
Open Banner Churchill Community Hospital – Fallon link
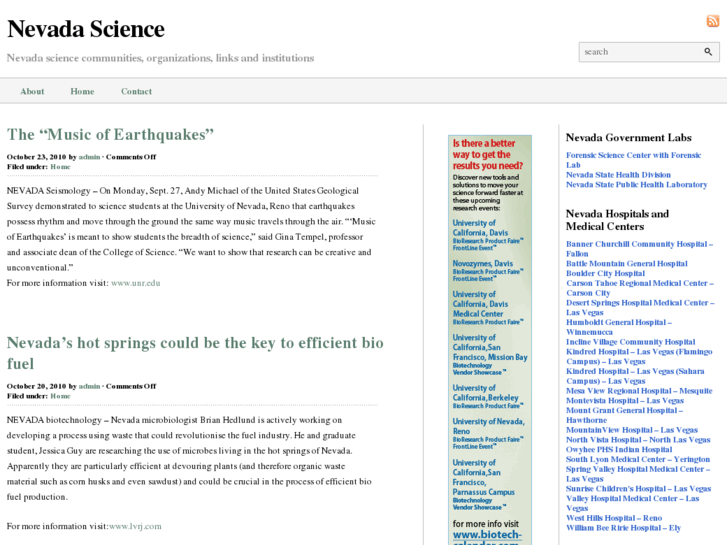[x=639, y=249]
